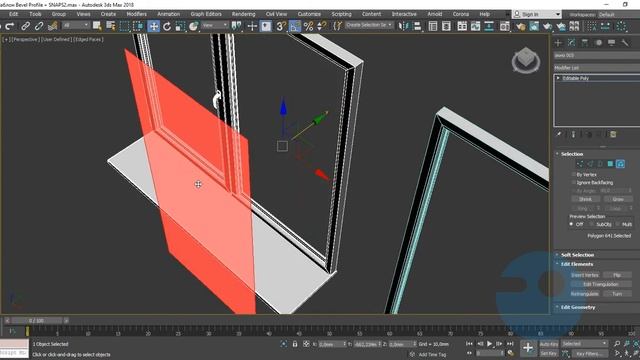This screenshot has width=640, height=360.
Task: Select the Link objects tool
Action: (25, 26)
